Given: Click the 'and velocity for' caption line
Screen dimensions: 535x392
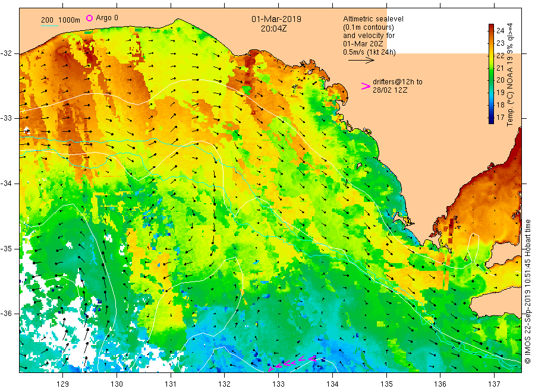Looking at the screenshot, I should [x=369, y=36].
